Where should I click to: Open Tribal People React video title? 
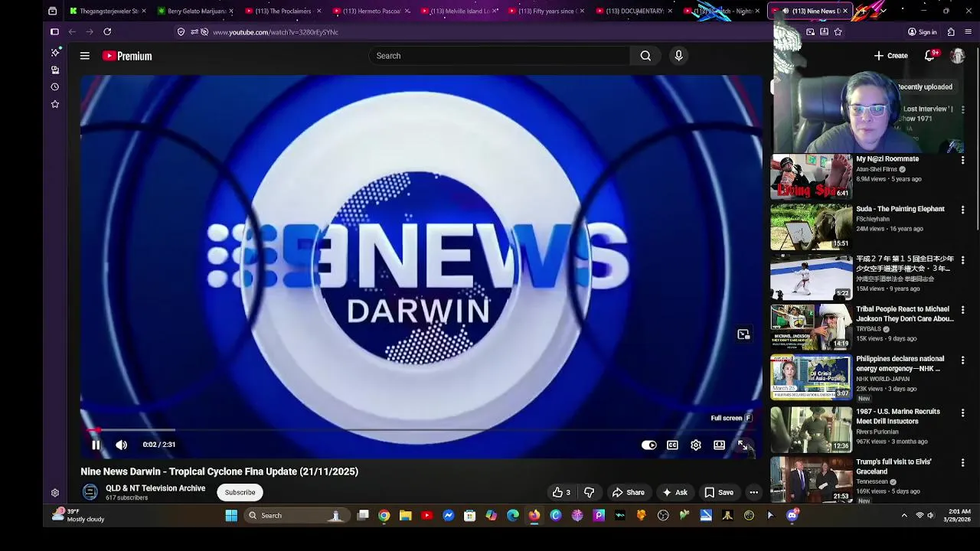905,314
